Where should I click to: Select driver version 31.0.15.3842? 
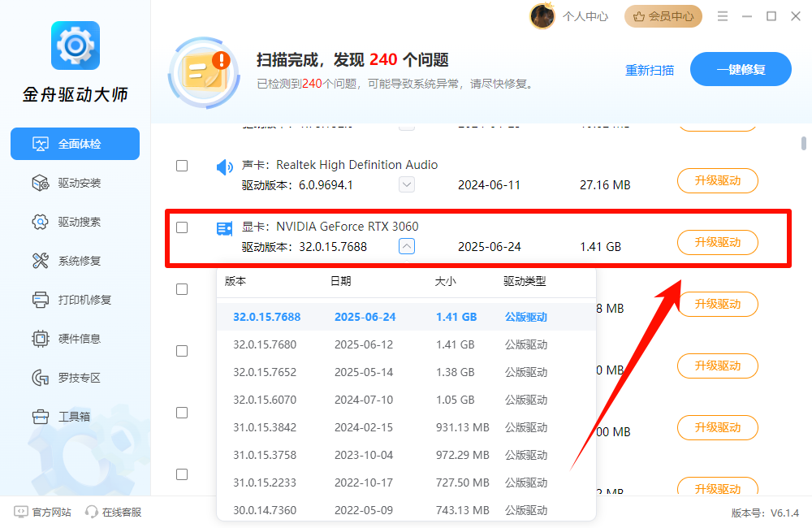pos(406,427)
